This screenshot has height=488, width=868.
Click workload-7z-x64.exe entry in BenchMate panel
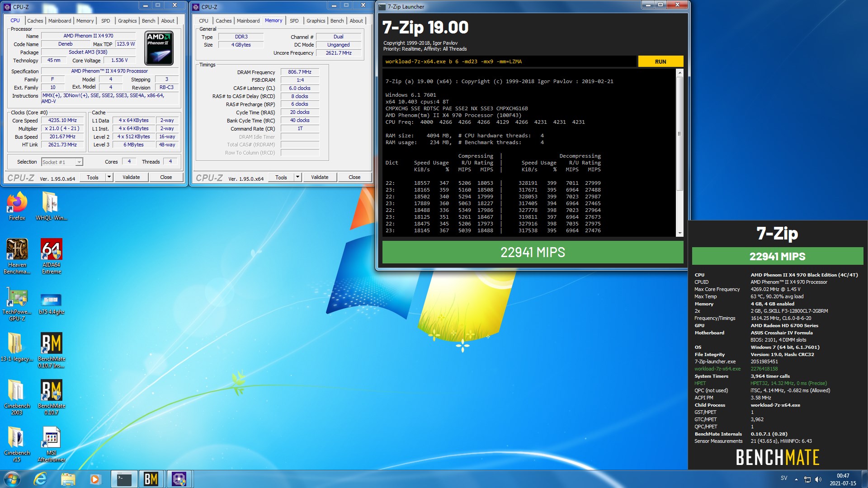coord(717,369)
